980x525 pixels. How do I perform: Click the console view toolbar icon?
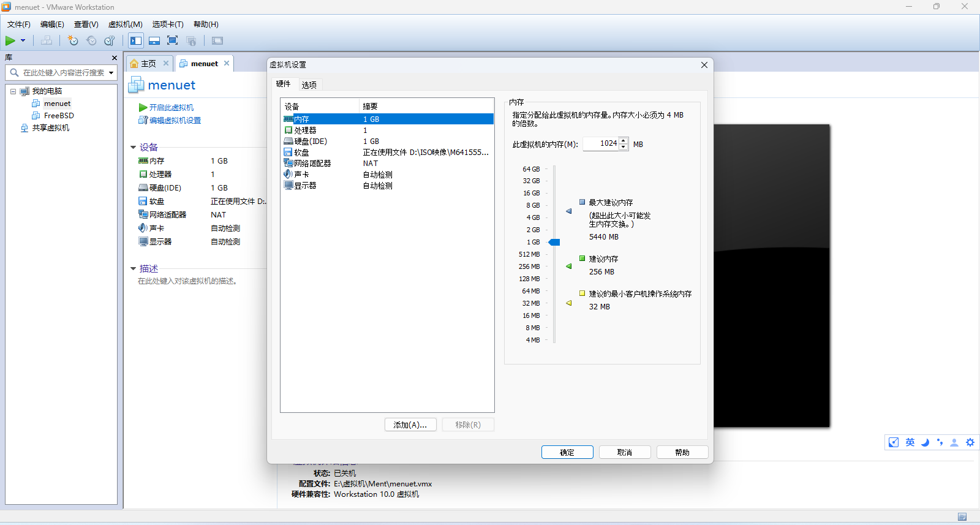217,40
